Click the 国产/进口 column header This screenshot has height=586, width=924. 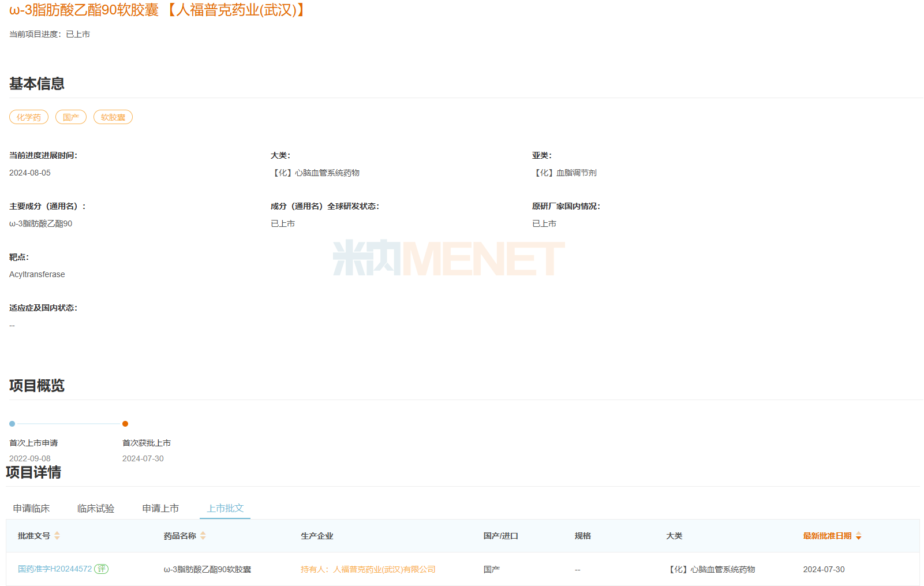pyautogui.click(x=500, y=536)
